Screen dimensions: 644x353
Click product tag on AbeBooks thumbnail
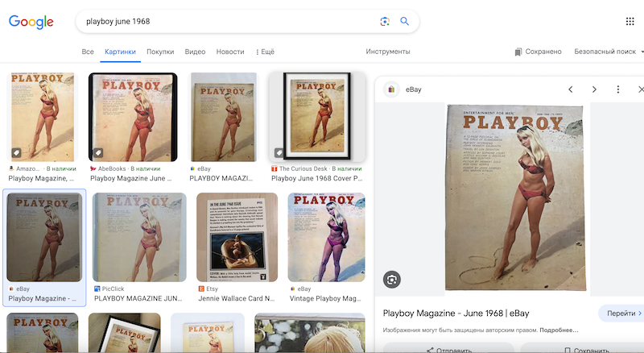[x=98, y=152]
